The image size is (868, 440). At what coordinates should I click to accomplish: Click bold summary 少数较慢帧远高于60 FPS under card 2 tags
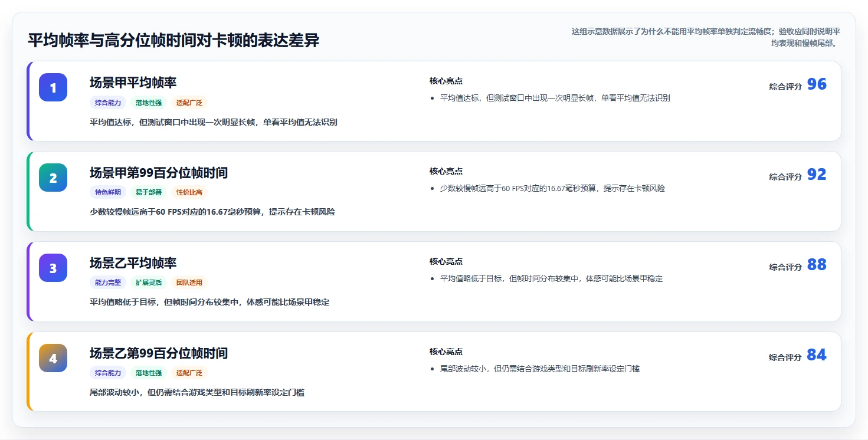point(212,212)
